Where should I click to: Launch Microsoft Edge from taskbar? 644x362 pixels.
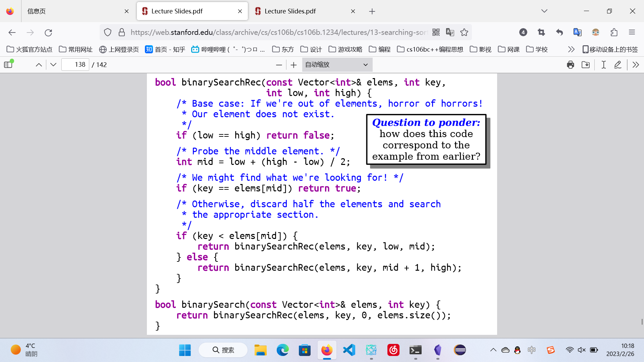click(283, 350)
